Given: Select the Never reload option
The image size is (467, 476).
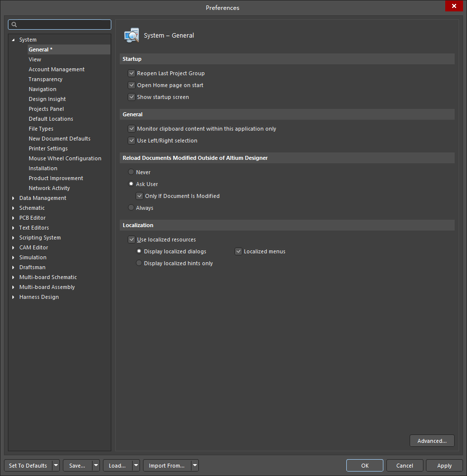Looking at the screenshot, I should (x=131, y=172).
